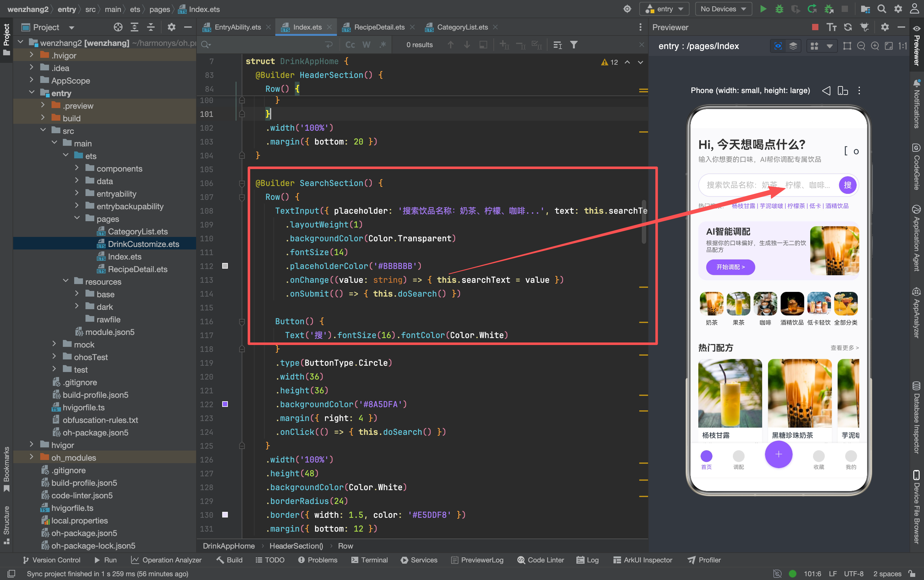Viewport: 924px width, 580px height.
Task: Click the search drink name input in preview
Action: pos(769,185)
